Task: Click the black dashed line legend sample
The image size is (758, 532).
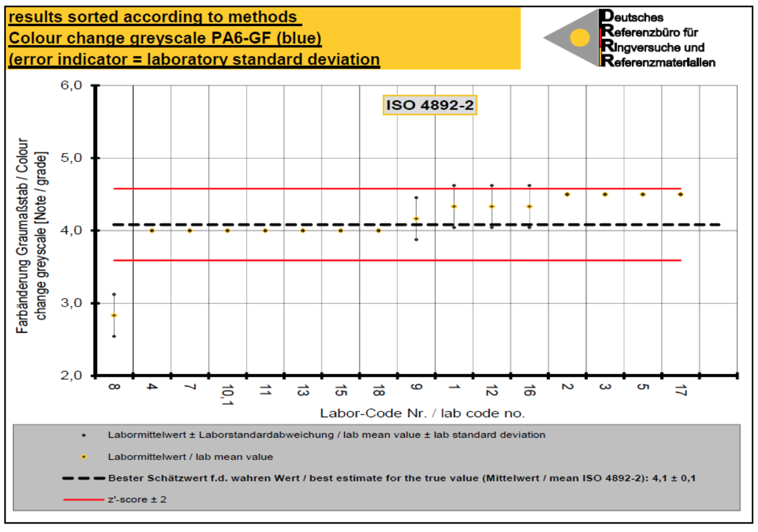Action: coord(84,478)
